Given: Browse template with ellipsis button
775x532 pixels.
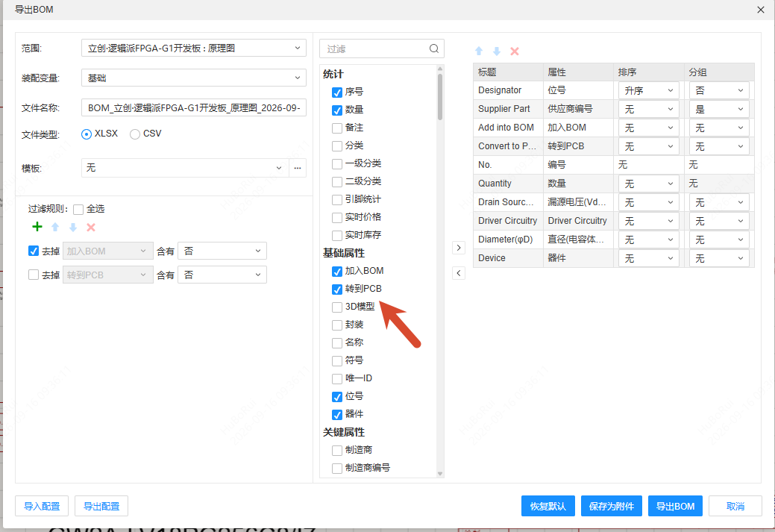Looking at the screenshot, I should pos(298,168).
